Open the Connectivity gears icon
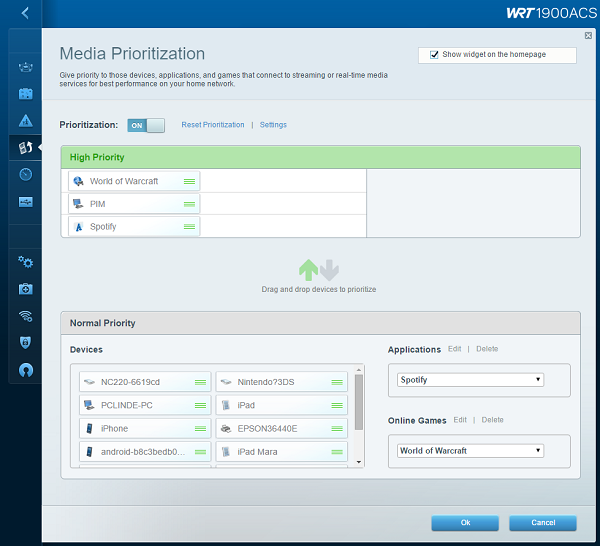Image resolution: width=600 pixels, height=546 pixels. click(x=26, y=262)
